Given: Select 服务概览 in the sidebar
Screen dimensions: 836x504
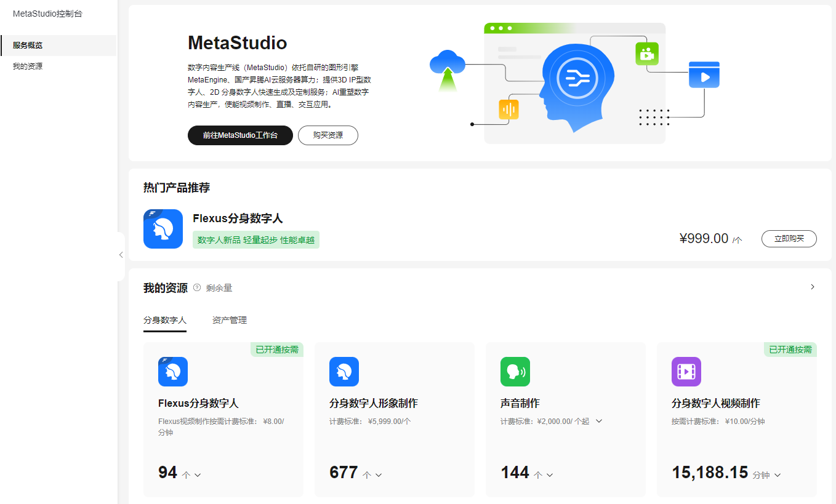Looking at the screenshot, I should (x=58, y=46).
